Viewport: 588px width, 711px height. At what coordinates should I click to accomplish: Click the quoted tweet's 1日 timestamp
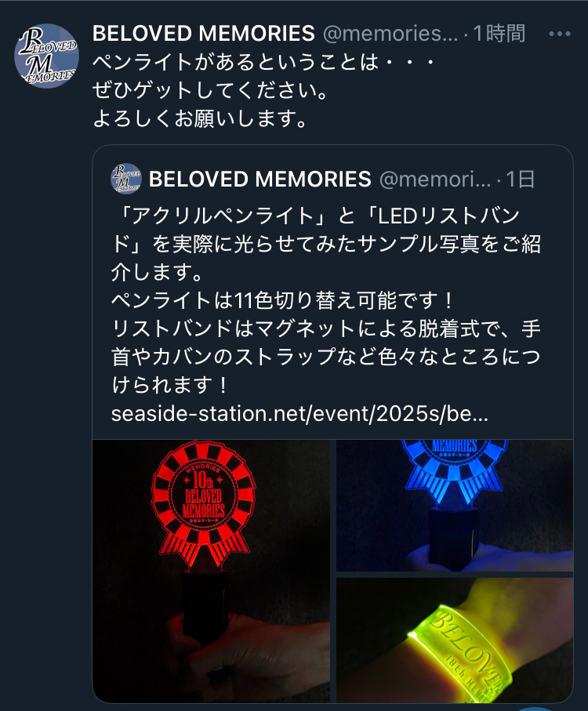520,179
